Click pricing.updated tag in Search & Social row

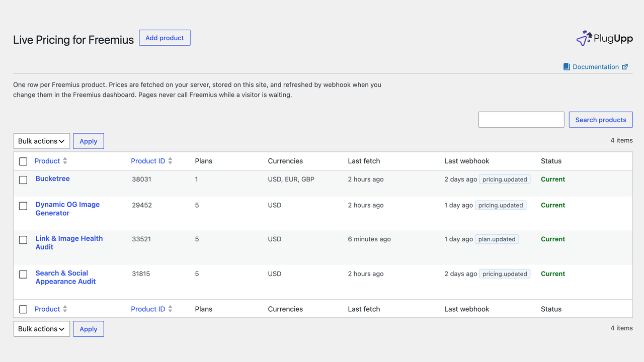point(505,274)
